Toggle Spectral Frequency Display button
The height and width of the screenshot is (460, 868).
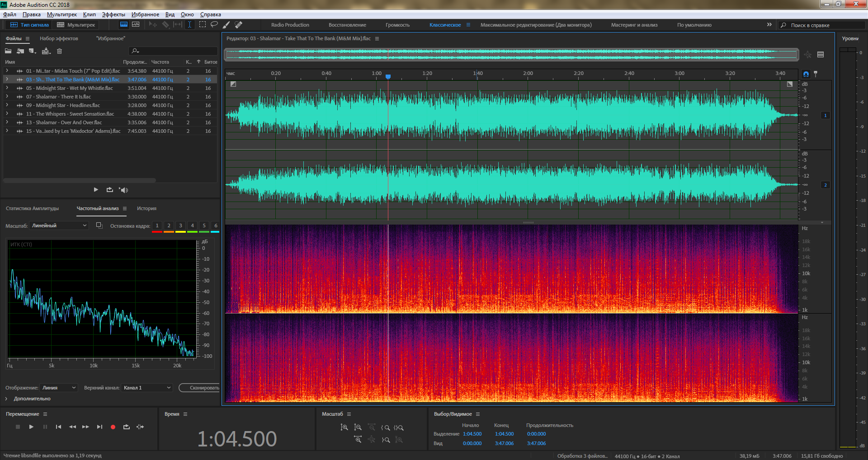(x=123, y=25)
